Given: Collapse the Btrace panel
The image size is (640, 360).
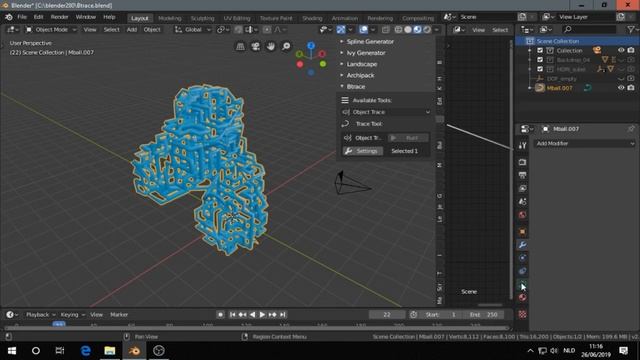Looking at the screenshot, I should pyautogui.click(x=355, y=87).
